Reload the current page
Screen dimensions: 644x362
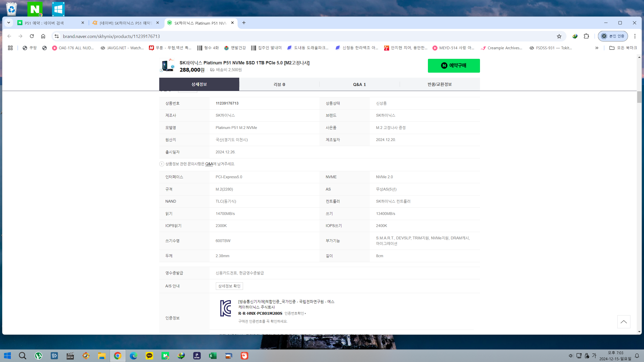pyautogui.click(x=32, y=36)
